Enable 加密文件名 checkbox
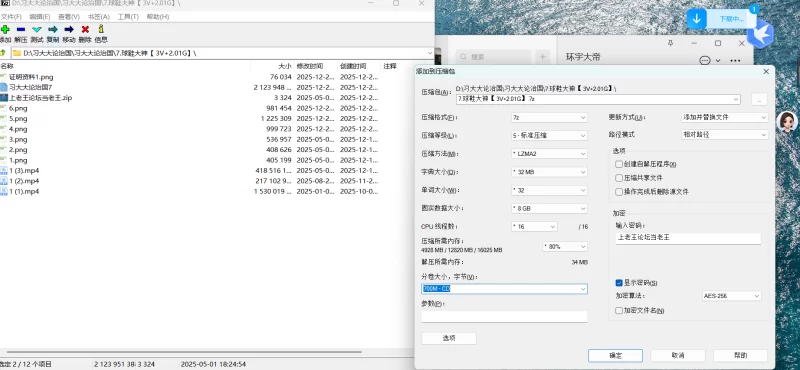 click(x=619, y=310)
